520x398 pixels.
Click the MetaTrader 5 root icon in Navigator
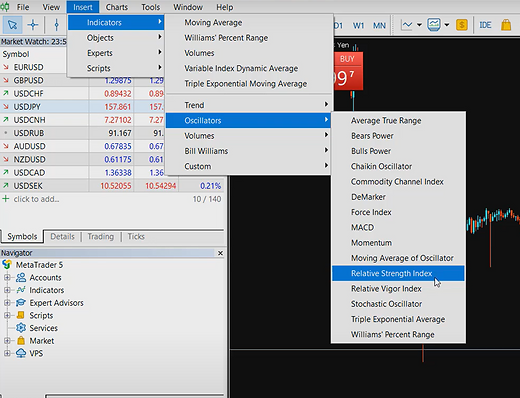click(7, 265)
